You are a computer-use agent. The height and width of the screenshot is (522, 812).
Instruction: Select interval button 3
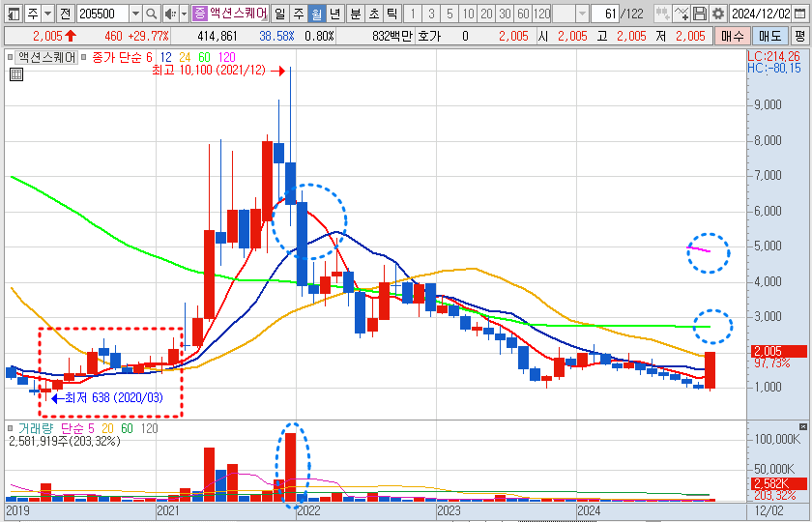tap(431, 14)
